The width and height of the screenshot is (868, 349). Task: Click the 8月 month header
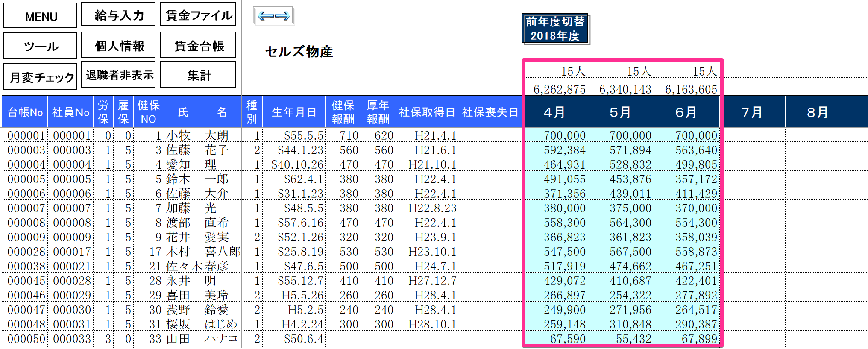pos(818,112)
